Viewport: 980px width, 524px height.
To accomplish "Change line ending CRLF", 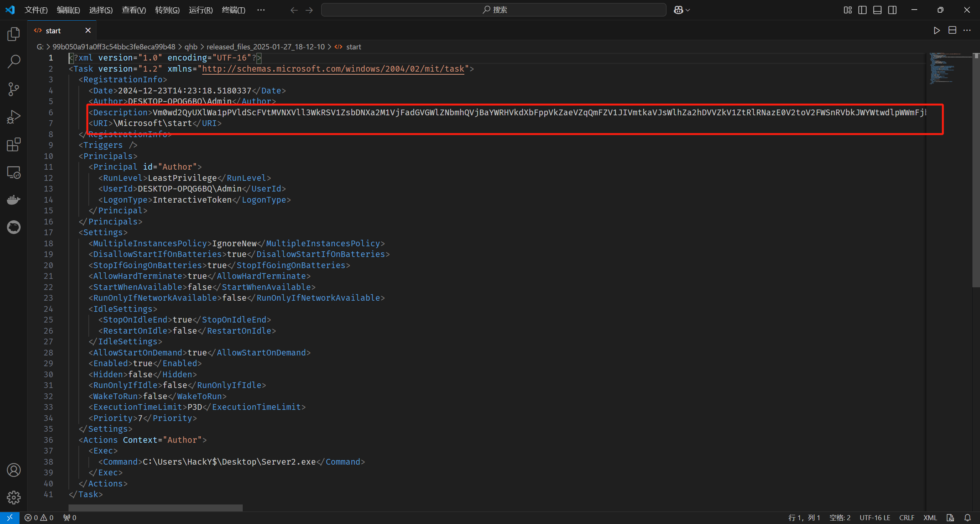I will [x=907, y=518].
